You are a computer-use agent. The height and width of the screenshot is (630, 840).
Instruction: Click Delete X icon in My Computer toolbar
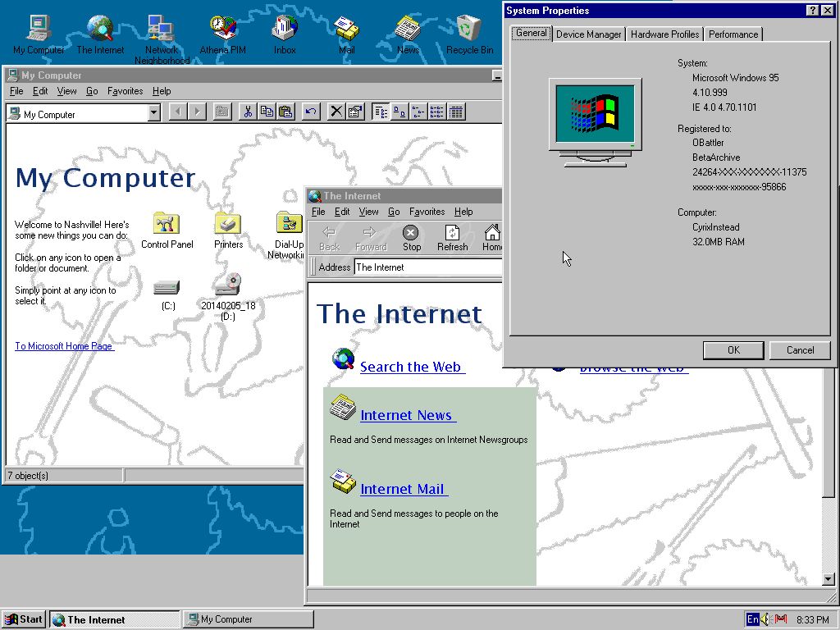pos(336,112)
